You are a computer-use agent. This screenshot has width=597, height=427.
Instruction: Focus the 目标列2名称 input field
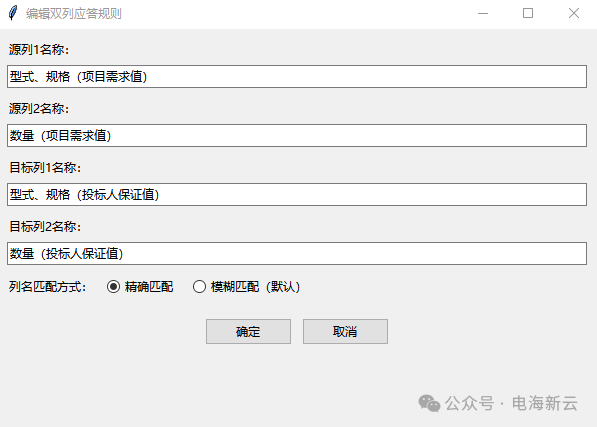click(297, 253)
